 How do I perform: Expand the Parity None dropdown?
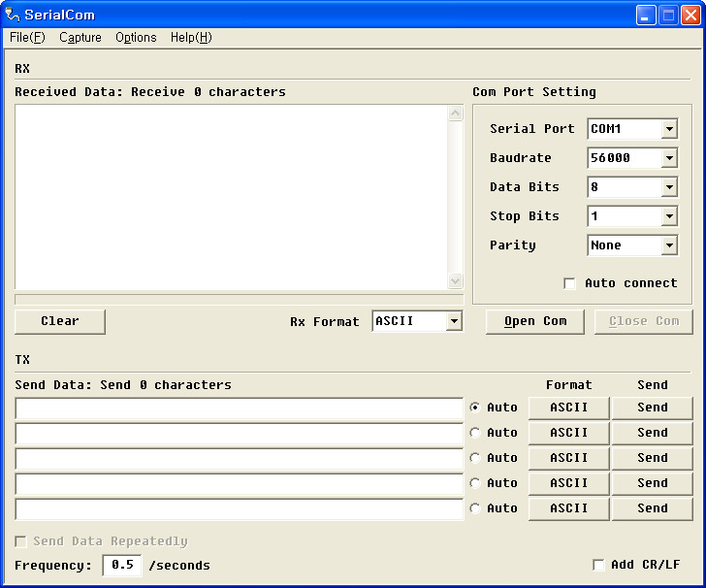tap(669, 245)
